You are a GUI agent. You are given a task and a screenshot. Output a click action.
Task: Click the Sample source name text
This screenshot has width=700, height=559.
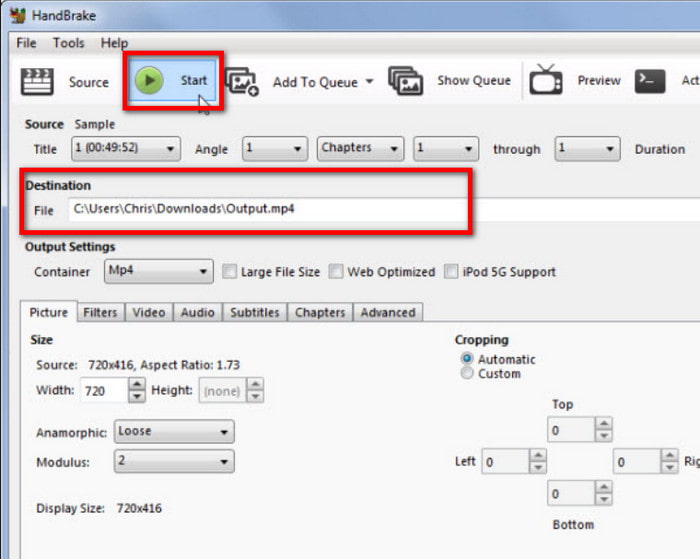[x=95, y=124]
